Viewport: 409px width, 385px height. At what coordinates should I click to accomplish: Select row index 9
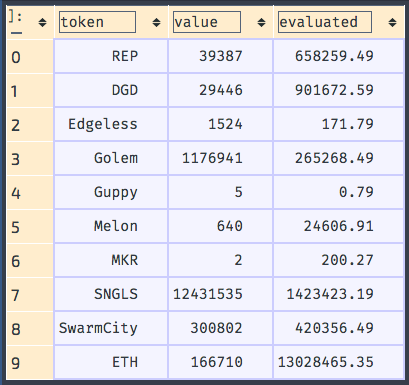tap(30, 363)
